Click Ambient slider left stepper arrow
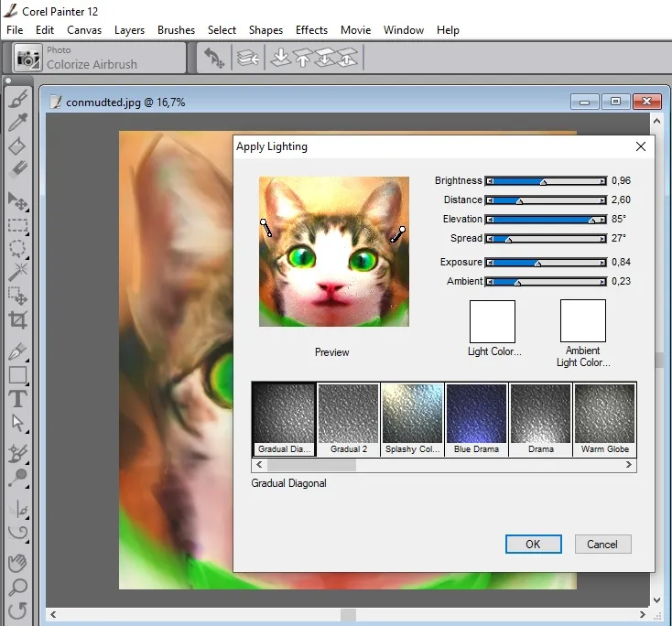672x626 pixels. click(x=490, y=282)
